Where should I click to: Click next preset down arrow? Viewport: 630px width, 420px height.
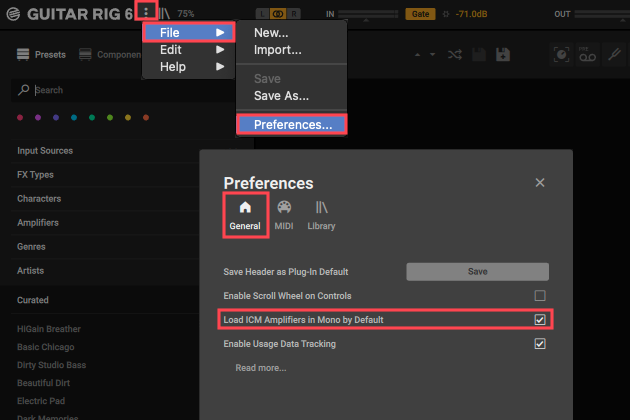(x=432, y=55)
